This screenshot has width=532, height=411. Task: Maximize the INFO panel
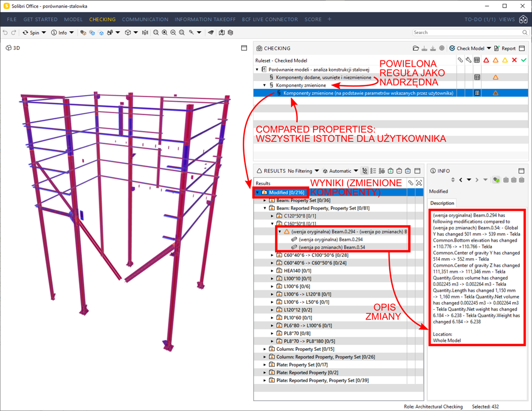click(x=522, y=171)
